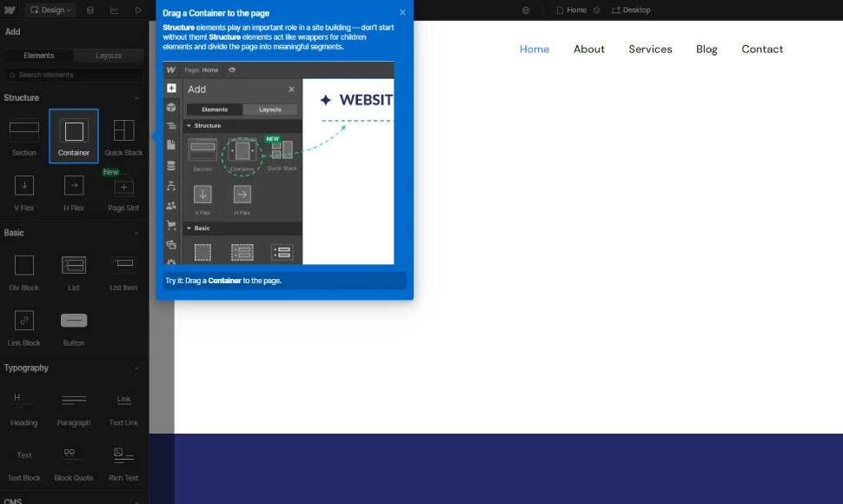
Task: Switch to the Elements tab
Action: [39, 56]
